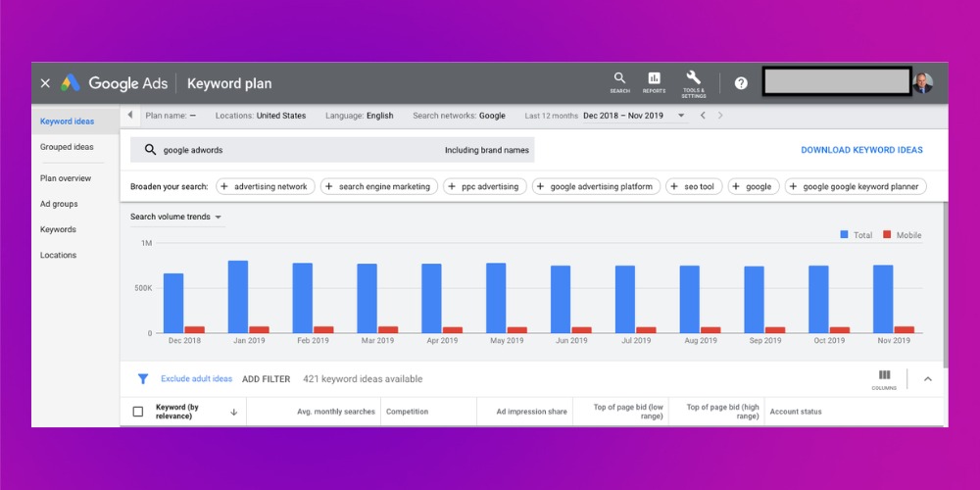Collapse the chart with the up chevron

(x=927, y=378)
